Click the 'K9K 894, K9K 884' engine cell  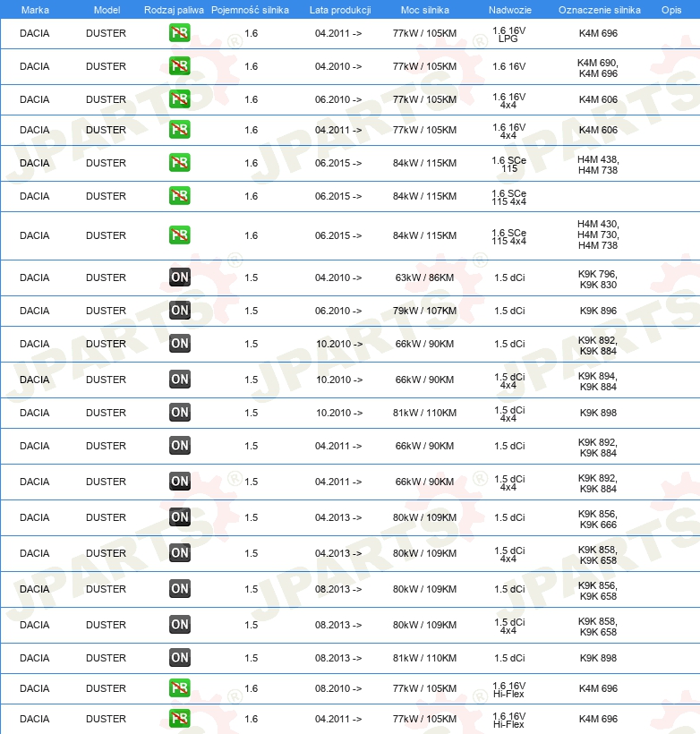click(598, 381)
